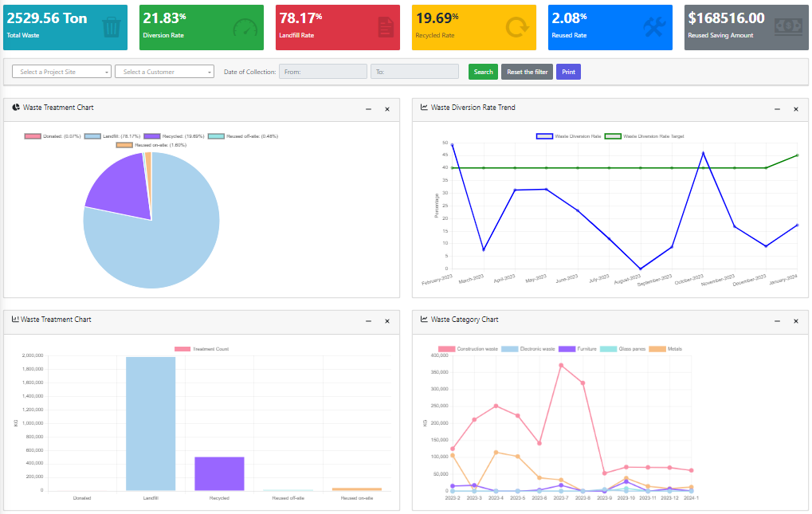This screenshot has height=514, width=812.
Task: Open the Select a Customer dropdown
Action: 165,71
